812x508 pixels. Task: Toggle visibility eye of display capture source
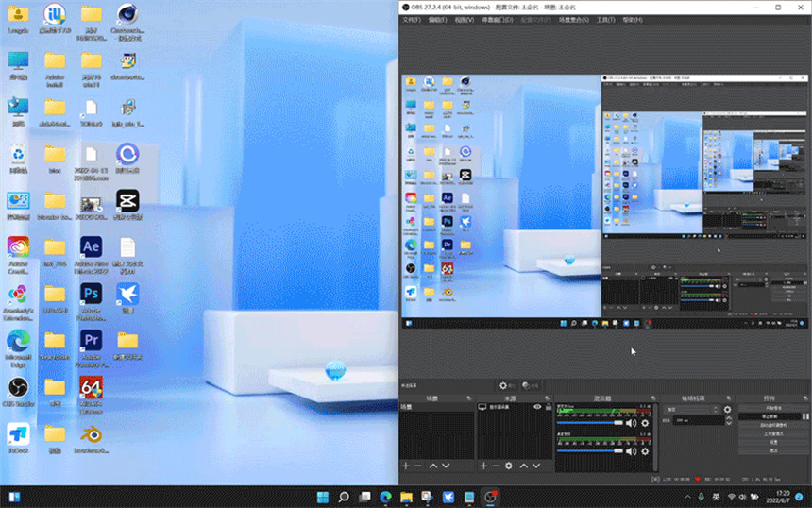point(538,407)
